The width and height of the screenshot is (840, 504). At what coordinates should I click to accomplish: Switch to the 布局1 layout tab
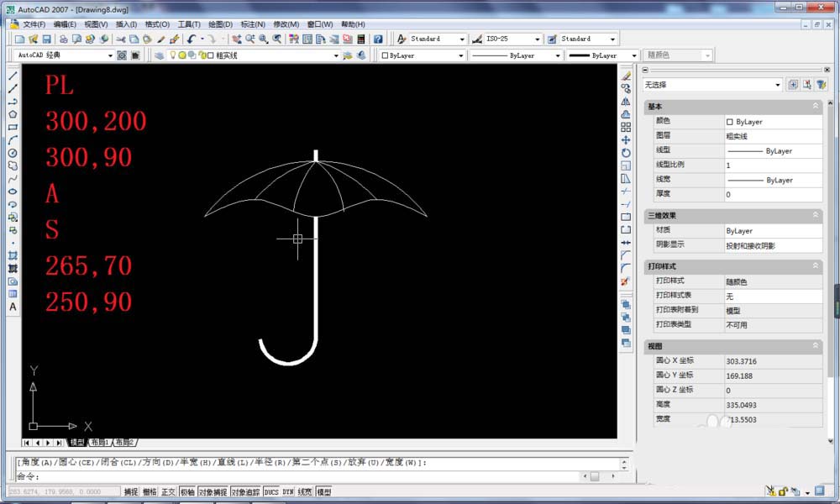[99, 443]
